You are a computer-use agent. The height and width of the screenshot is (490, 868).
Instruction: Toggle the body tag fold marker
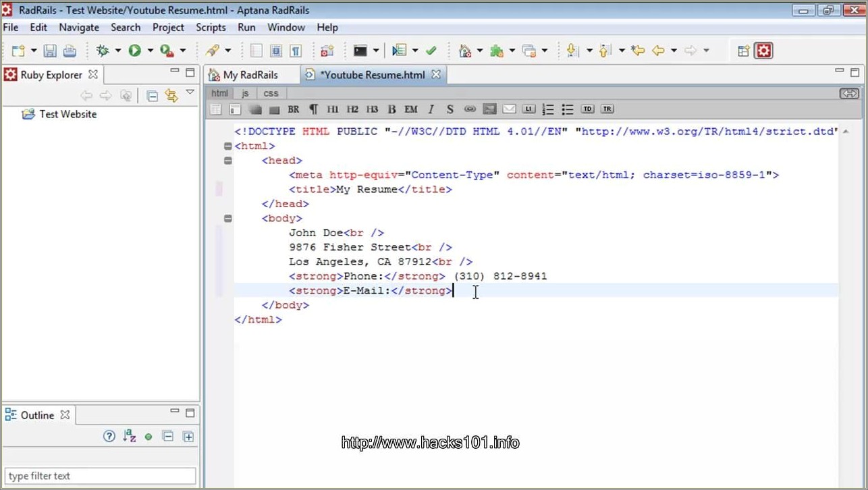pyautogui.click(x=228, y=218)
